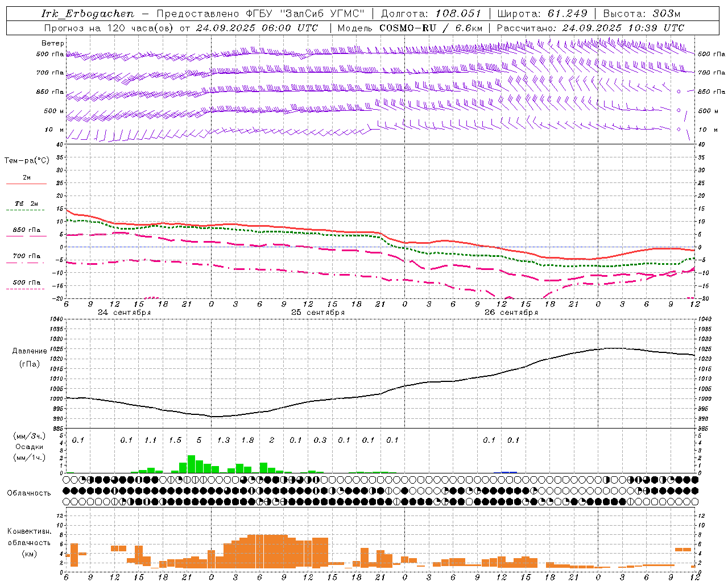The height and width of the screenshot is (582, 728).
Task: Click the station name Irk_Erbogachen in header
Action: [88, 14]
